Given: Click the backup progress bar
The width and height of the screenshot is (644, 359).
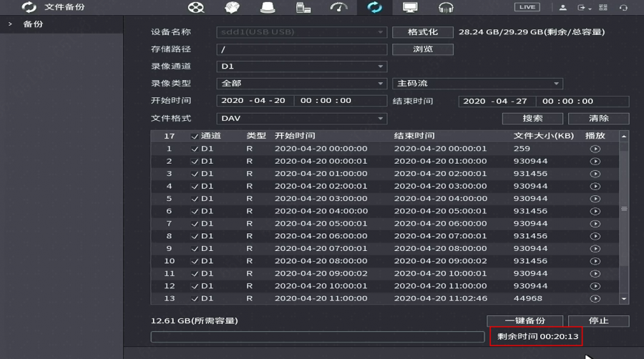Looking at the screenshot, I should click(x=318, y=337).
